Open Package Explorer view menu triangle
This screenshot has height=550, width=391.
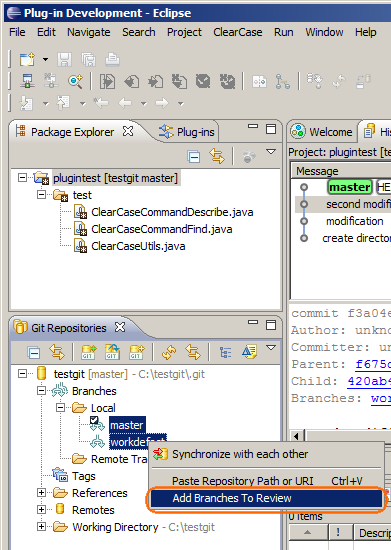coord(271,152)
